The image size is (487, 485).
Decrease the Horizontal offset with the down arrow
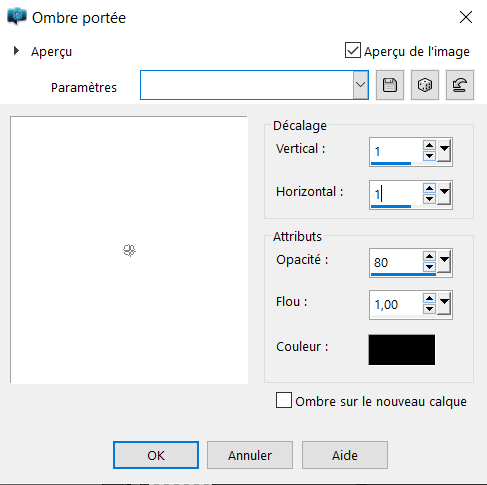tap(429, 199)
